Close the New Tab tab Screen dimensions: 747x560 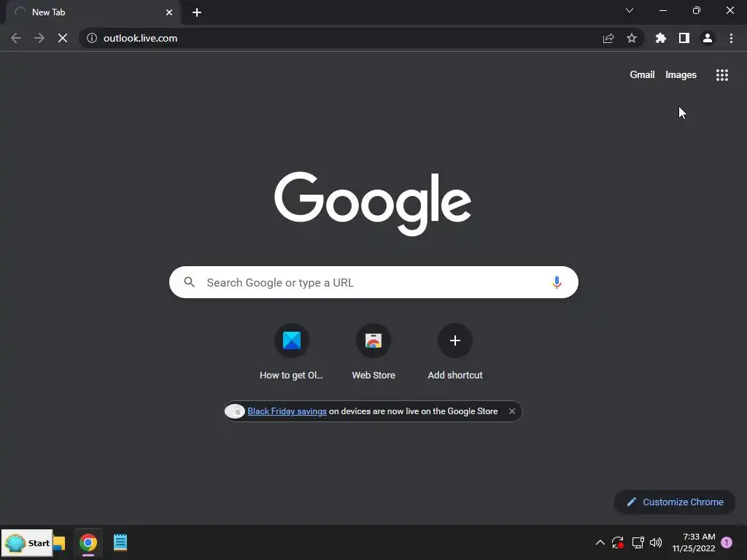coord(169,12)
